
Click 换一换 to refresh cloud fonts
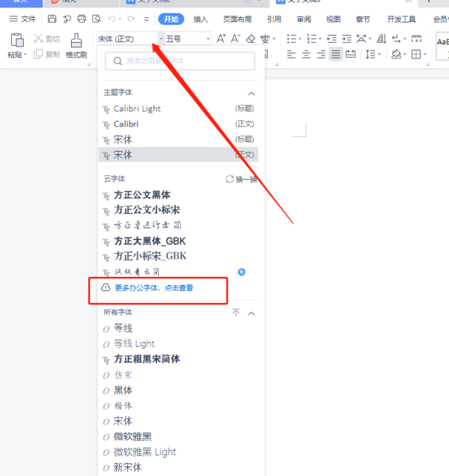[241, 180]
